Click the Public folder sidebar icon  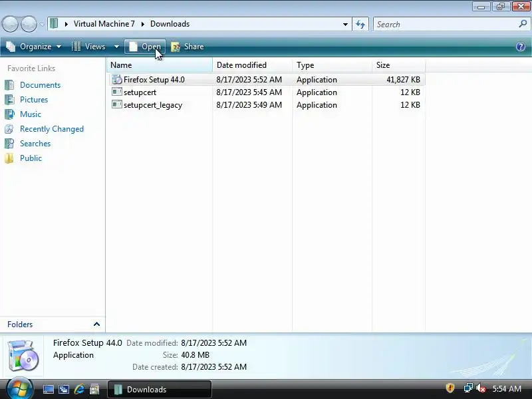(9, 158)
